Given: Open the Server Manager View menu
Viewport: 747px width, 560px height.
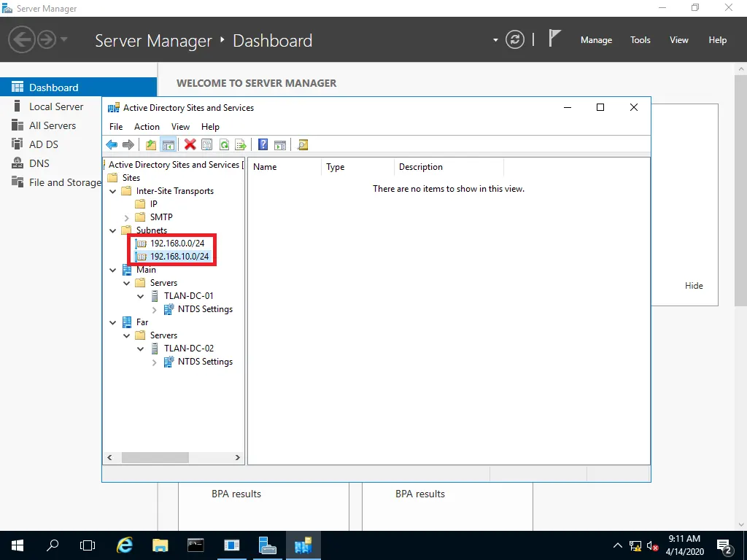Looking at the screenshot, I should (x=679, y=40).
